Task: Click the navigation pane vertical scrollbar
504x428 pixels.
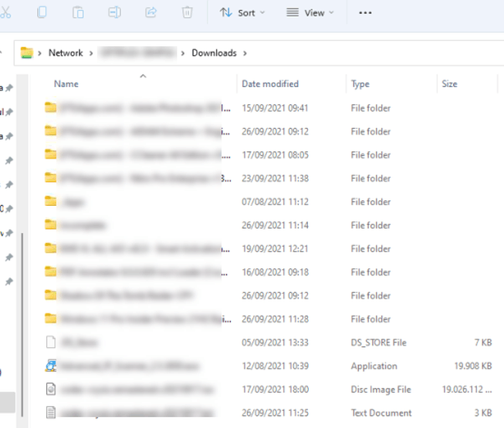Action: 22,325
